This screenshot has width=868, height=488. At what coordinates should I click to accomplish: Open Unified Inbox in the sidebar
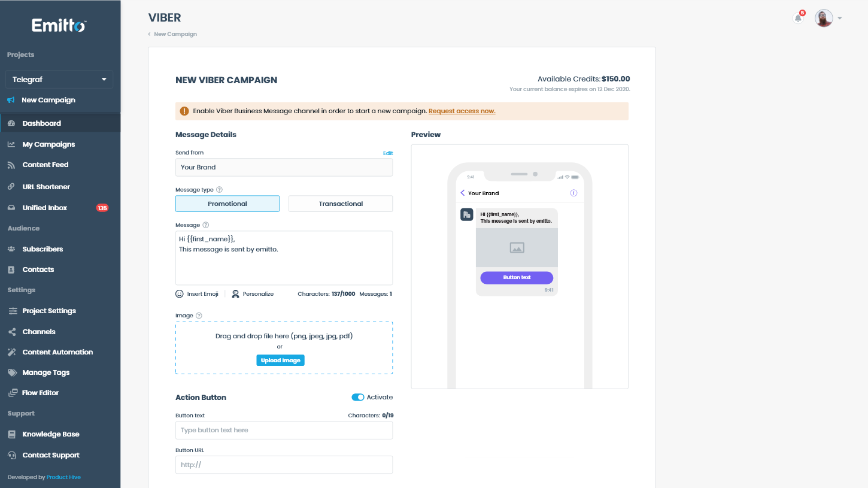pyautogui.click(x=45, y=208)
